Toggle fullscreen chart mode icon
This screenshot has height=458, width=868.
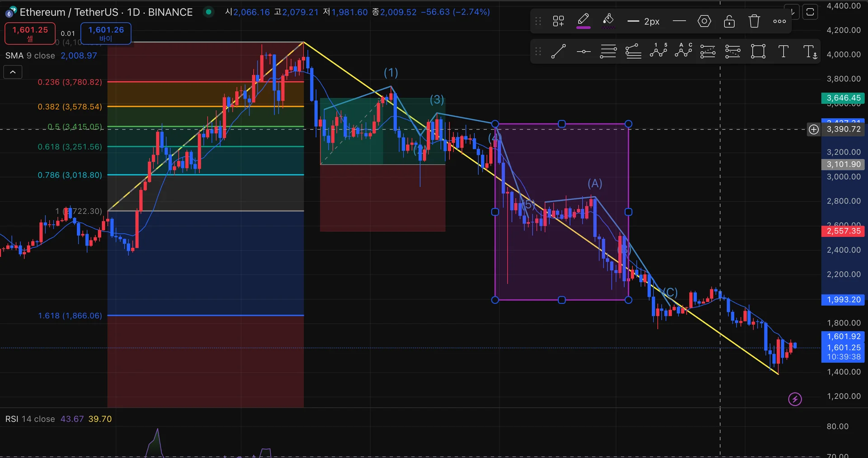pyautogui.click(x=810, y=12)
